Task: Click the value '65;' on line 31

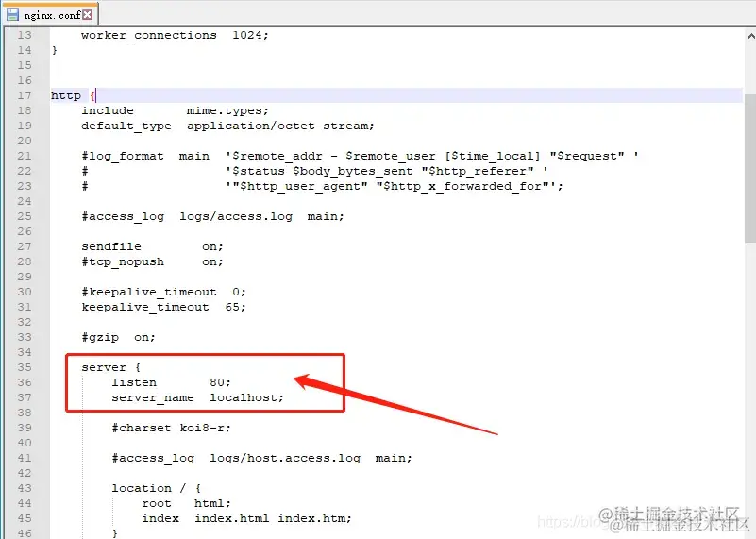Action: pyautogui.click(x=235, y=307)
